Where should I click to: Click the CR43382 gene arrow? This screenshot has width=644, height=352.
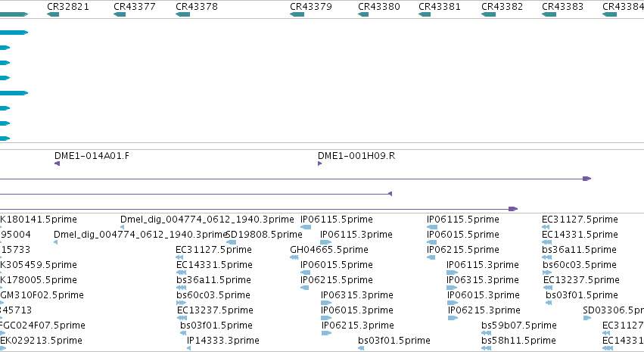pos(488,14)
